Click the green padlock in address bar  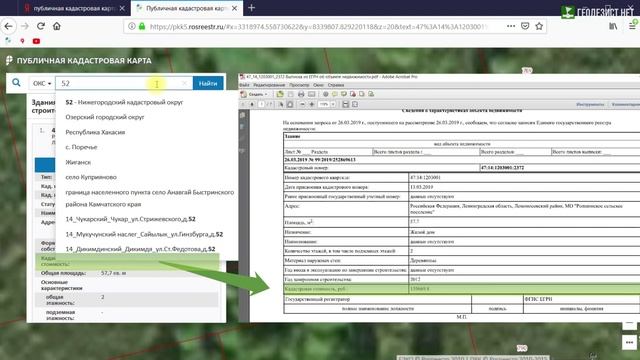coord(142,27)
